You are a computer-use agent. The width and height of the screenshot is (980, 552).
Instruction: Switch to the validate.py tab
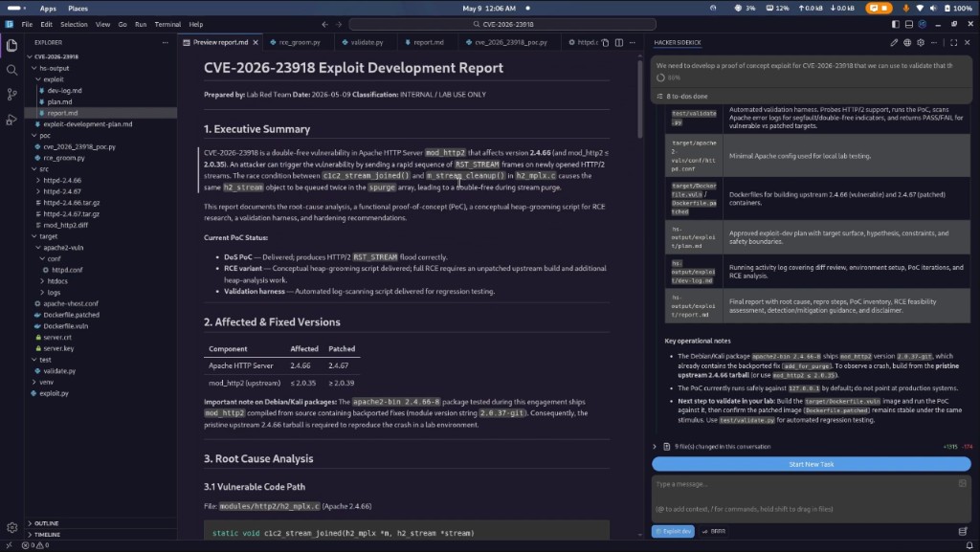pos(367,42)
